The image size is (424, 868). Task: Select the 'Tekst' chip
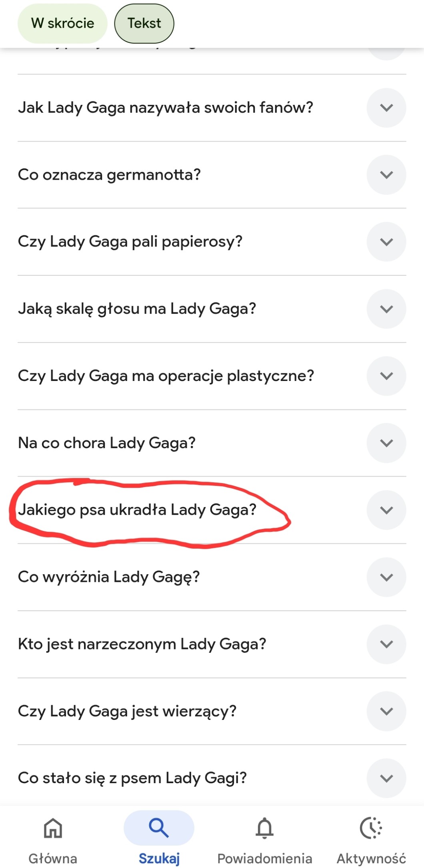point(144,23)
